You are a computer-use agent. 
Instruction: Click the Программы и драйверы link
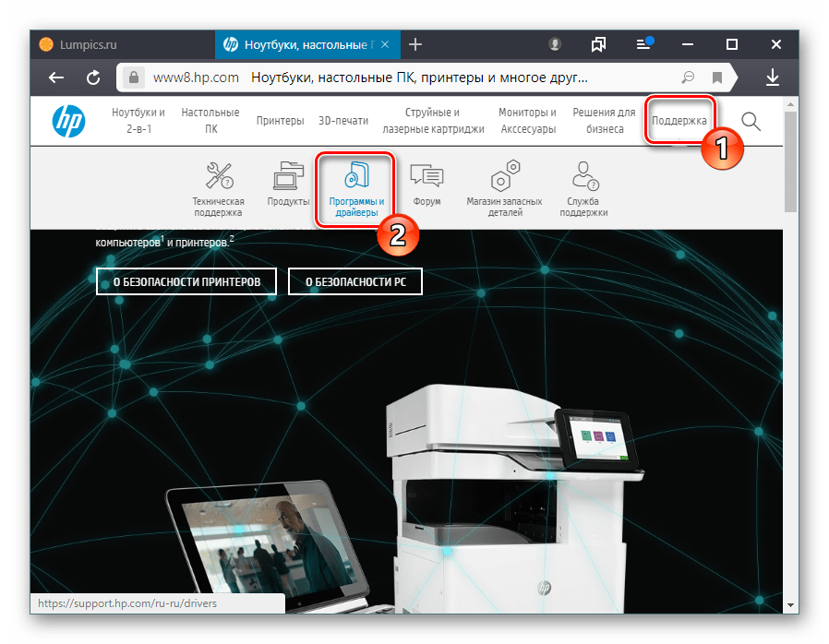356,207
